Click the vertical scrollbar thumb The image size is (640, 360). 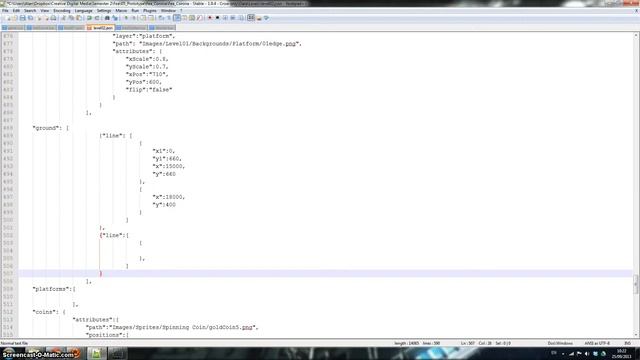click(636, 284)
